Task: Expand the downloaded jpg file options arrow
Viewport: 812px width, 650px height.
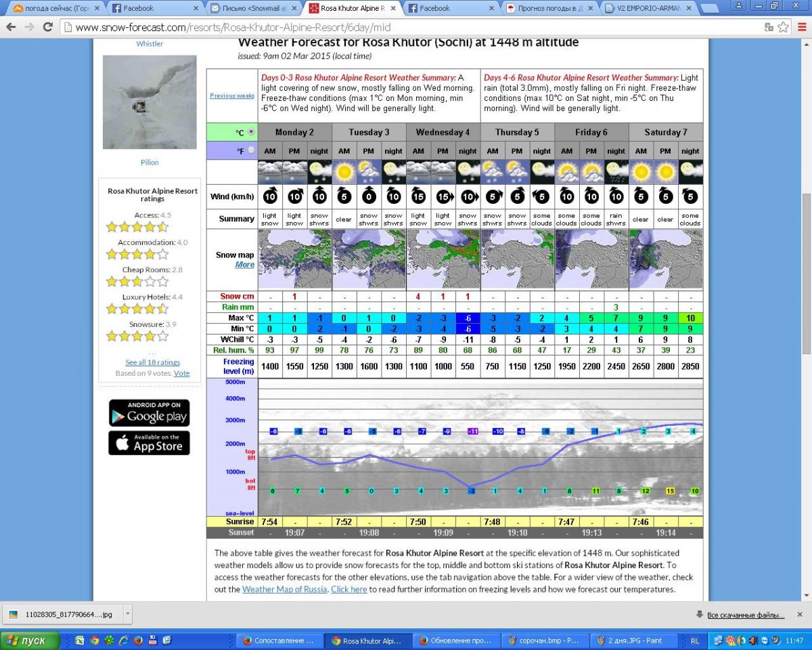Action: coord(128,614)
